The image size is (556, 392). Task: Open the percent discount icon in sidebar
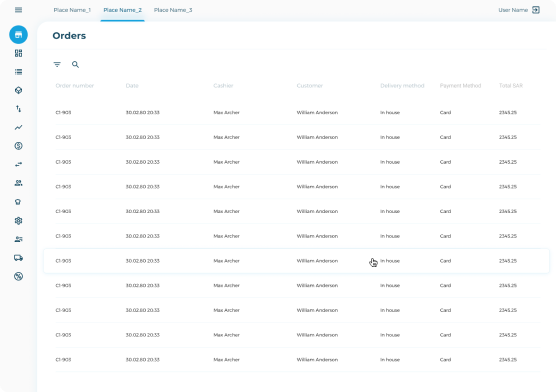(x=18, y=276)
